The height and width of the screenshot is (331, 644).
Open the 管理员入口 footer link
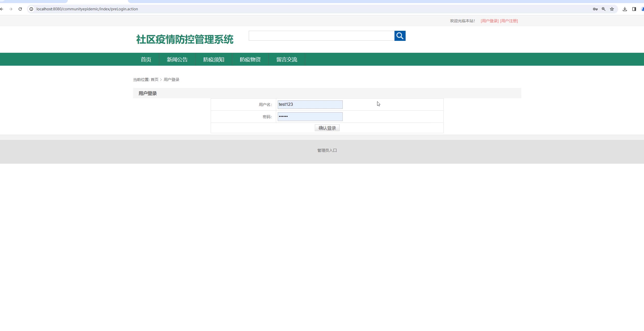327,151
